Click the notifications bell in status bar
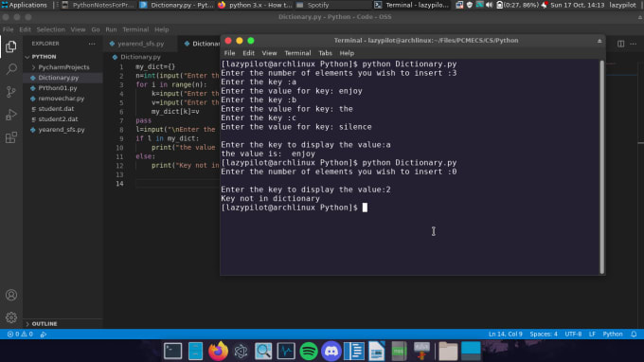This screenshot has height=362, width=644. (x=634, y=335)
